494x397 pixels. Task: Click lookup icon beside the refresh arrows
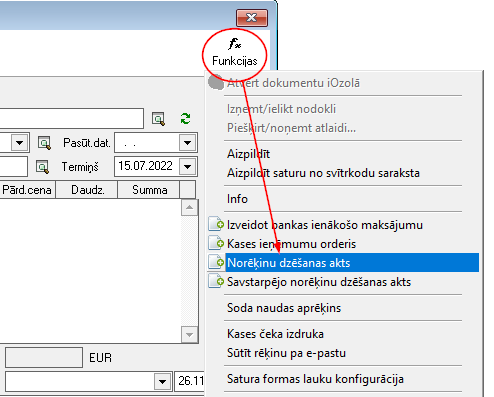(x=158, y=119)
